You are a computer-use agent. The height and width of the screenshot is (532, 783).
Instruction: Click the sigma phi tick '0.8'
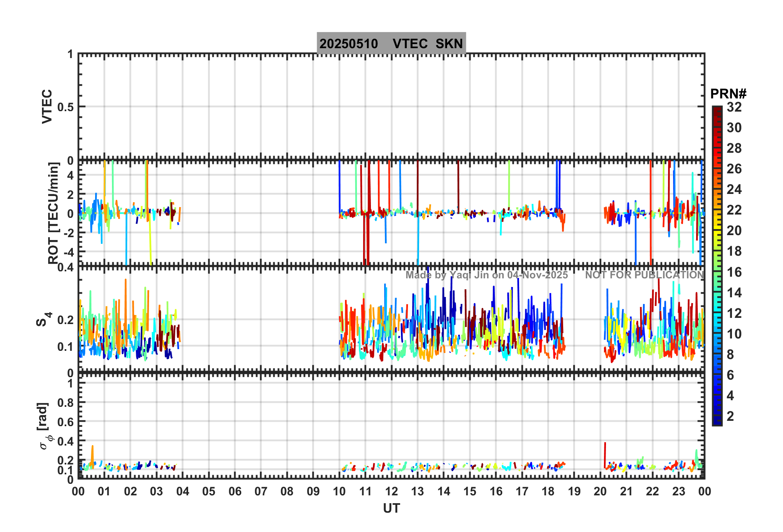pyautogui.click(x=65, y=403)
